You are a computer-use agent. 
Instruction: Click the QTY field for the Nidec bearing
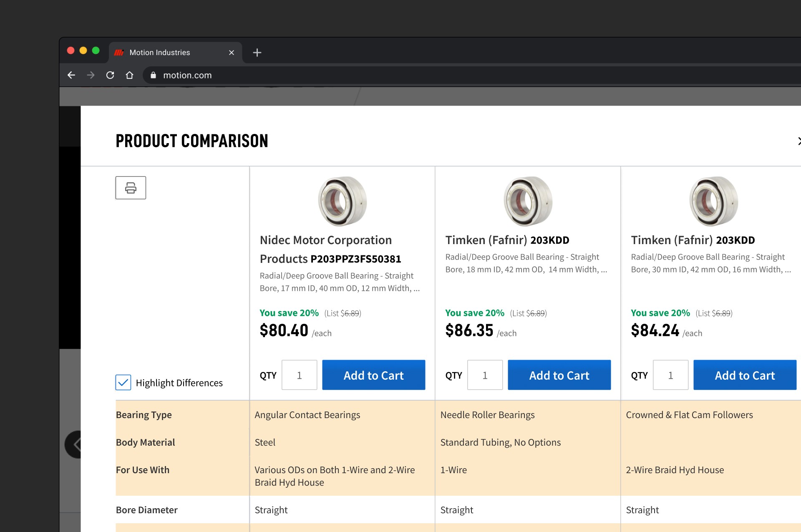point(299,375)
